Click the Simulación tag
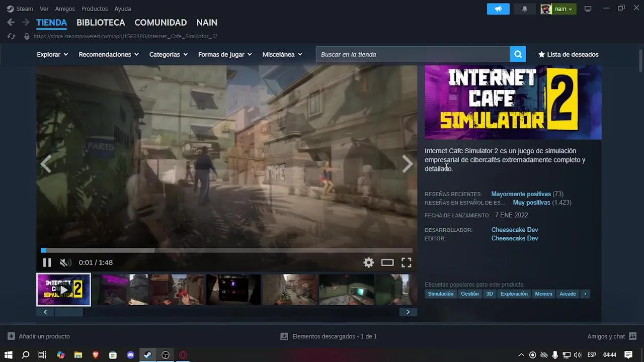The height and width of the screenshot is (362, 644). pyautogui.click(x=441, y=294)
